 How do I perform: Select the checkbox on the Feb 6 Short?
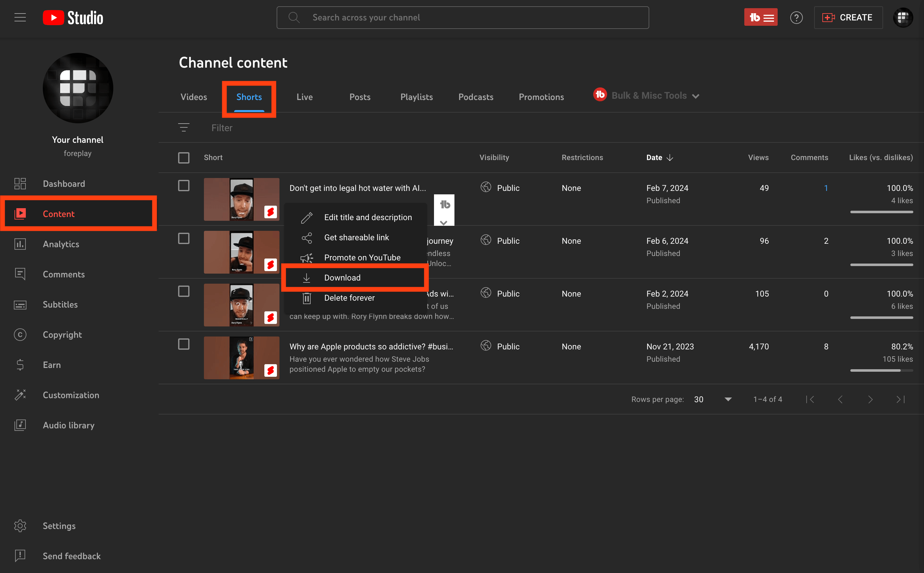(x=183, y=238)
